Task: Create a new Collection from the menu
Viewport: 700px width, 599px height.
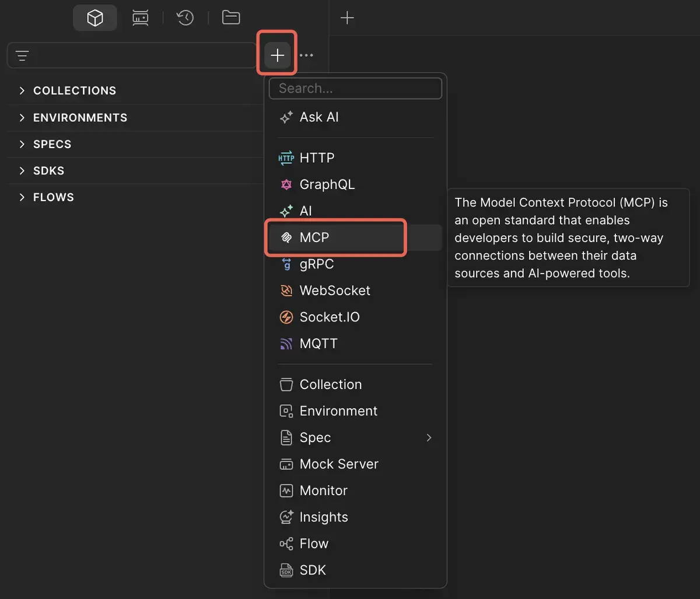Action: (x=356, y=384)
